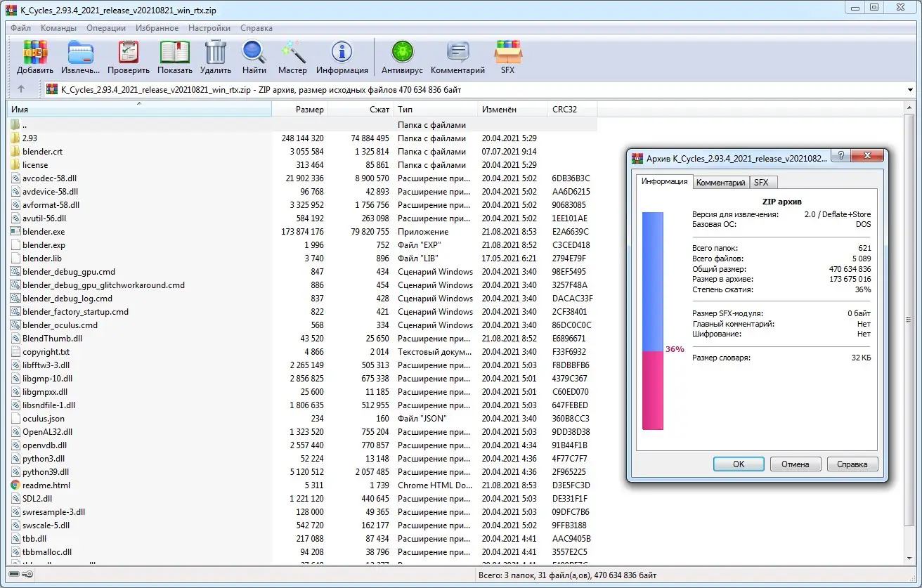Screen dimensions: 922x588
Task: Click the folder icon beside license
Action: 15,165
